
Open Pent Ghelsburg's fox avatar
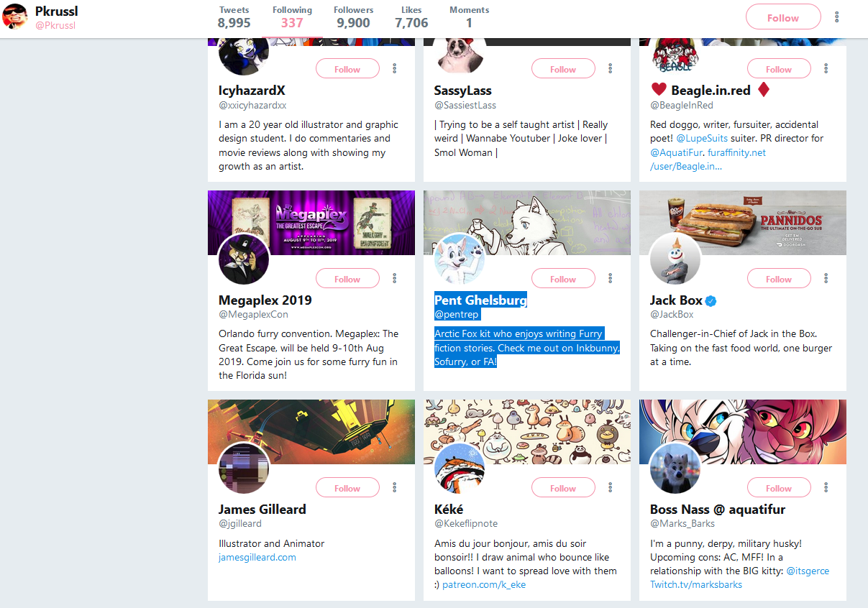click(460, 259)
